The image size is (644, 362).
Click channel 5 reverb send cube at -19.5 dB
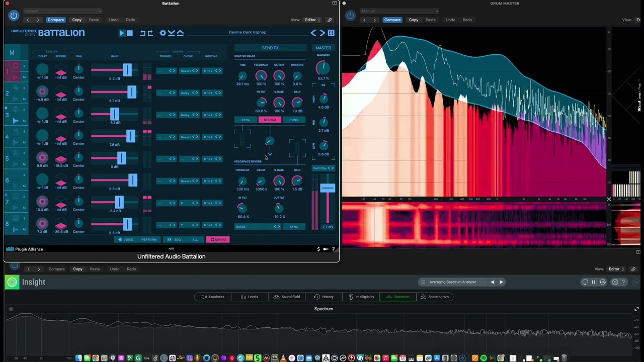pyautogui.click(x=61, y=157)
